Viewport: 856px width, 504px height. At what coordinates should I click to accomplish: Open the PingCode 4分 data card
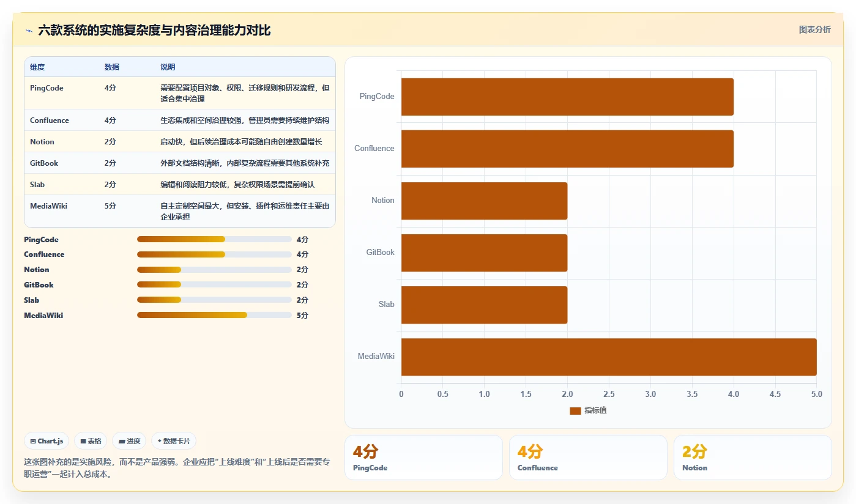tap(423, 458)
